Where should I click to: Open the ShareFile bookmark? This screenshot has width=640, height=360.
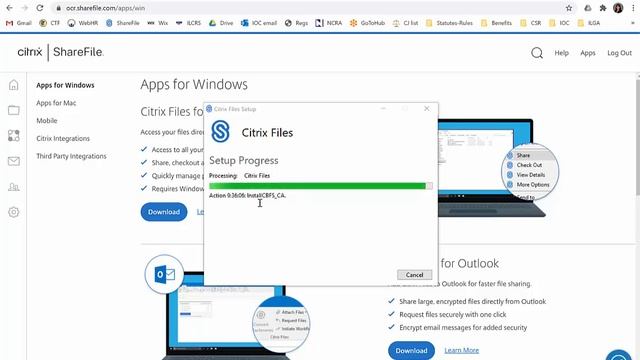123,23
